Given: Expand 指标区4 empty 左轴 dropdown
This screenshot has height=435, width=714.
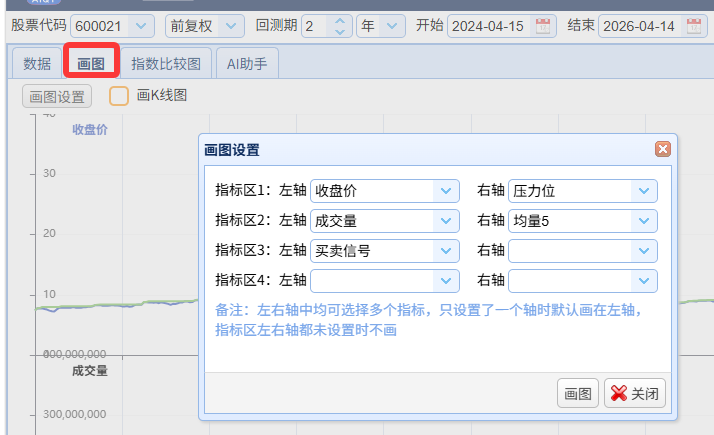Looking at the screenshot, I should coord(446,281).
